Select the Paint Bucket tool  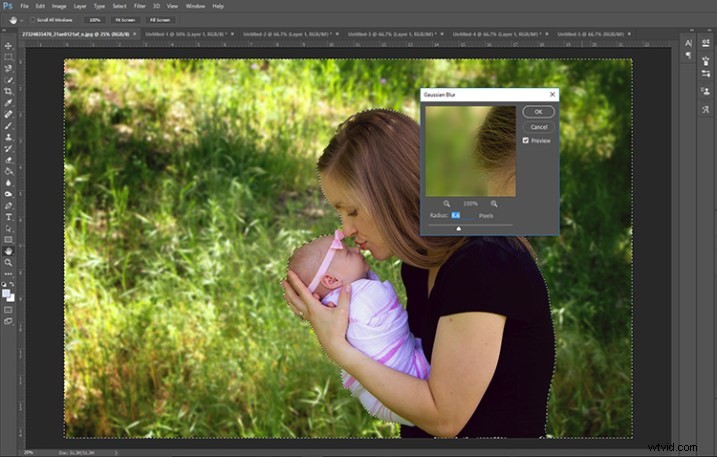pyautogui.click(x=8, y=172)
